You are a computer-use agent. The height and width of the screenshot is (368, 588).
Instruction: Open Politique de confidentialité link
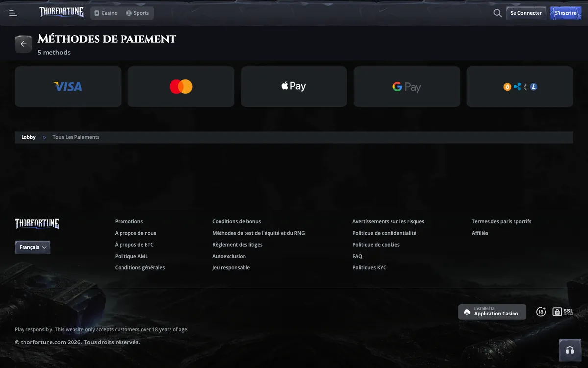(x=384, y=233)
